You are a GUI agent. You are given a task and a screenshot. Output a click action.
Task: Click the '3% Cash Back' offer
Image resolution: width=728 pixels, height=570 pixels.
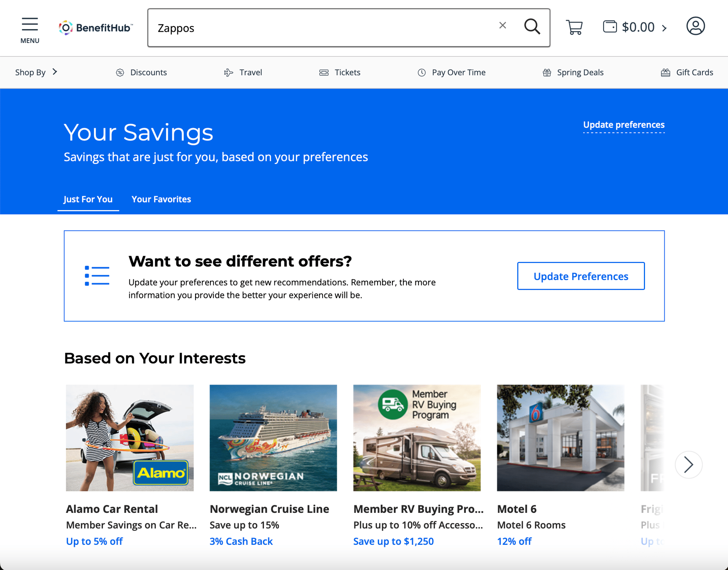click(x=241, y=541)
